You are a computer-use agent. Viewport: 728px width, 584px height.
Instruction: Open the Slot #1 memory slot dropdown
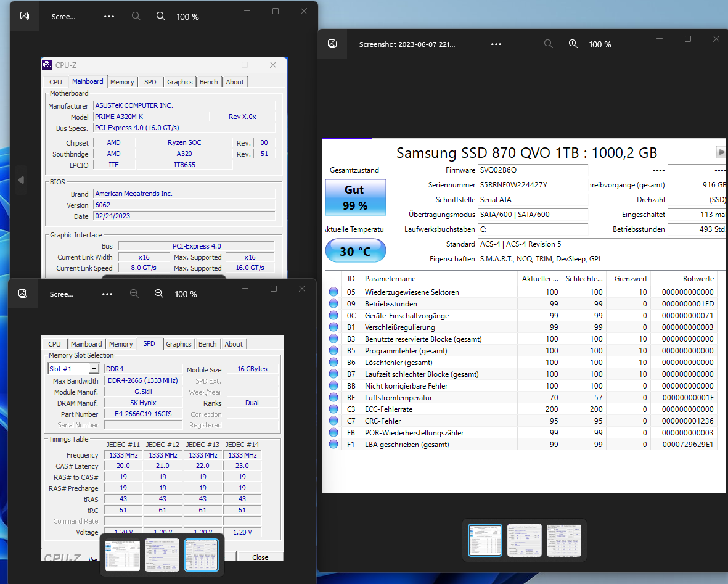pos(94,368)
